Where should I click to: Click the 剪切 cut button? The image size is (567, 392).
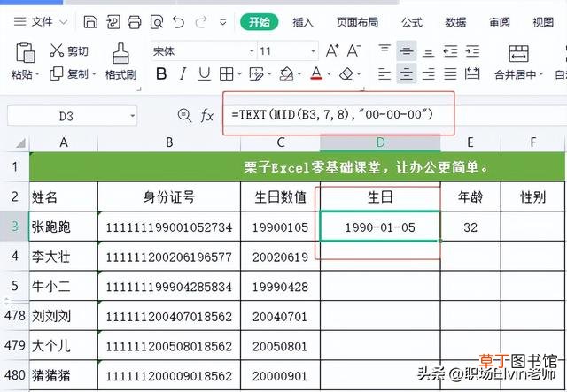pos(69,51)
